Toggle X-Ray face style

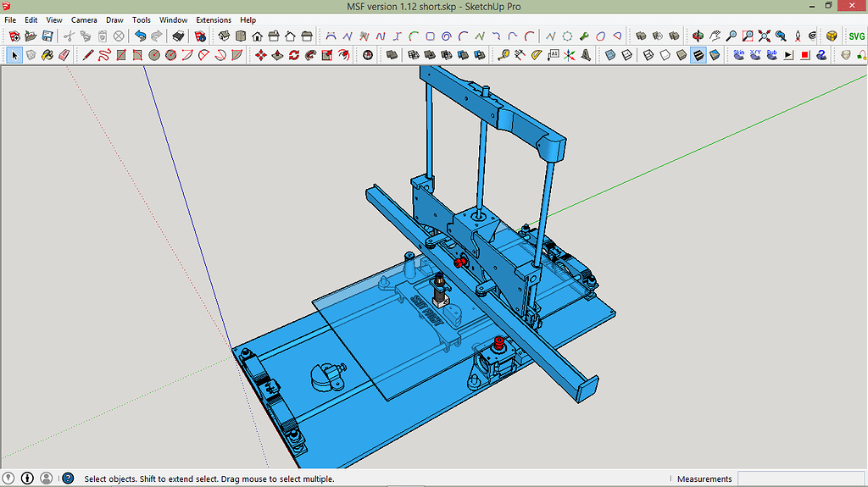coord(609,55)
